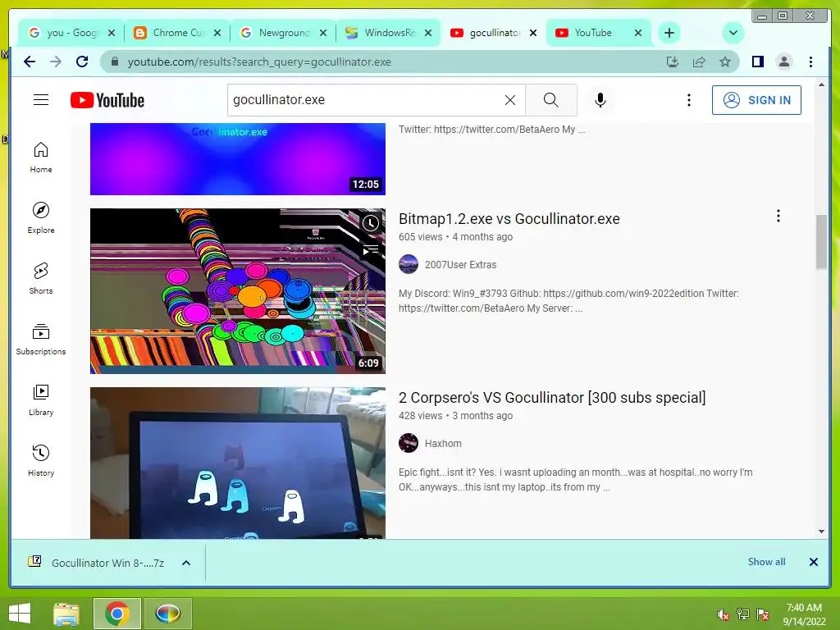Click in the YouTube search field
Screen dimensions: 840x630
click(364, 100)
